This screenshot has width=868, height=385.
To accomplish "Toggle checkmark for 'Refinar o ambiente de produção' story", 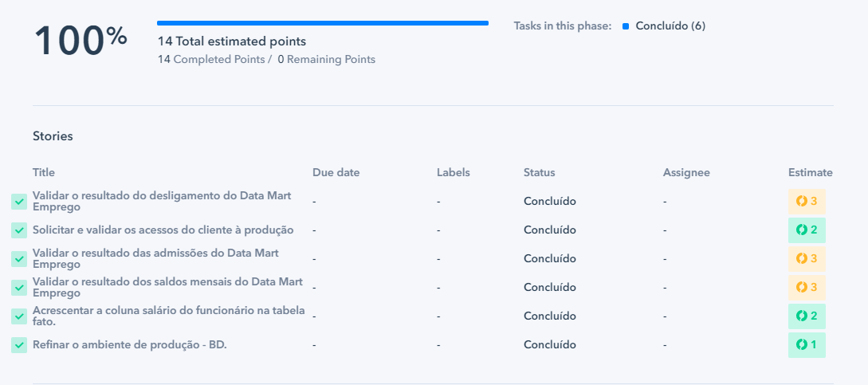I will pyautogui.click(x=19, y=344).
